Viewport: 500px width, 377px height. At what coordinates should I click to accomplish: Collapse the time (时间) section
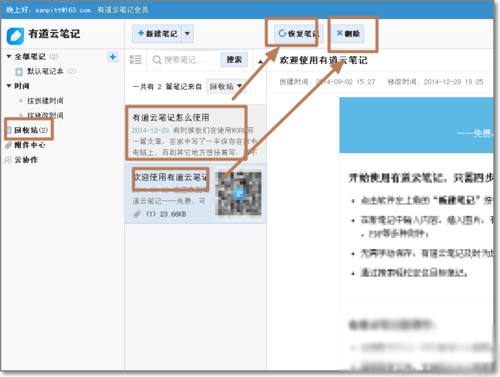(x=9, y=86)
